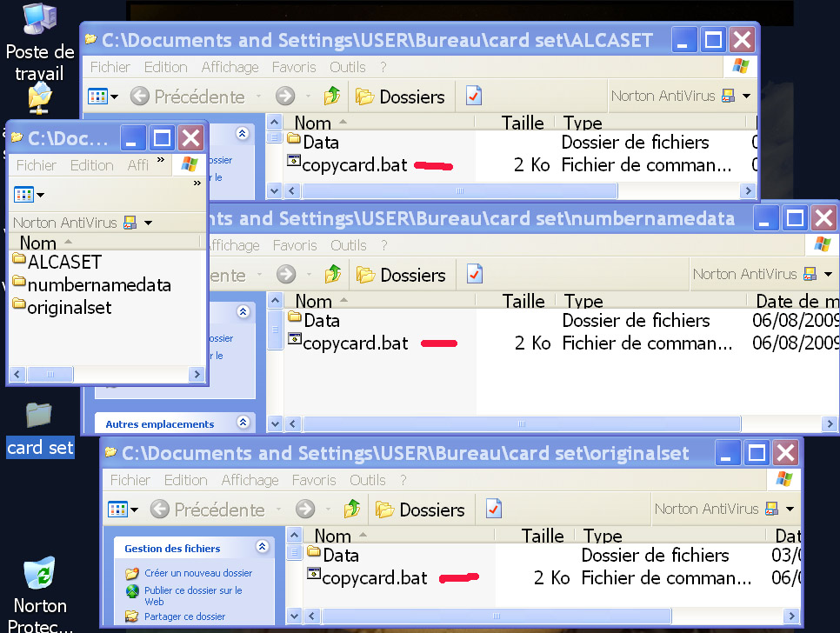Image resolution: width=840 pixels, height=633 pixels.
Task: Click checkmark toolbar icon in numbernamedata window
Action: 474,275
